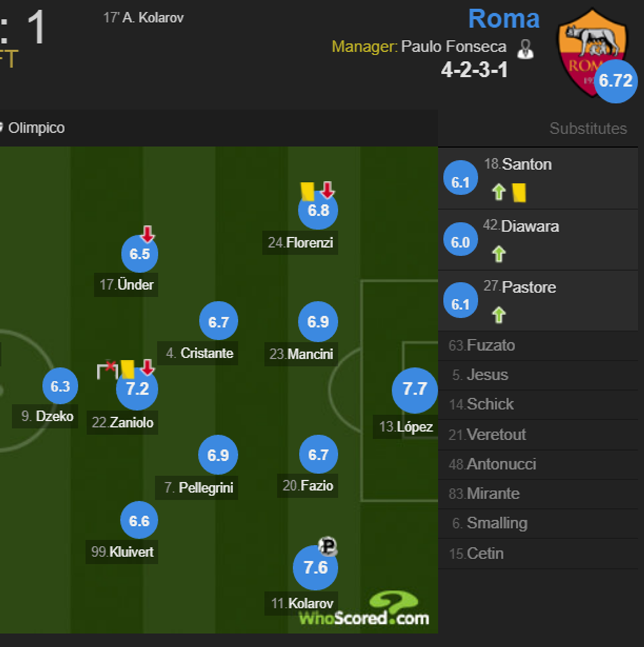Viewport: 644px width, 647px height.
Task: Click the WhoScored.com logo
Action: point(365,611)
